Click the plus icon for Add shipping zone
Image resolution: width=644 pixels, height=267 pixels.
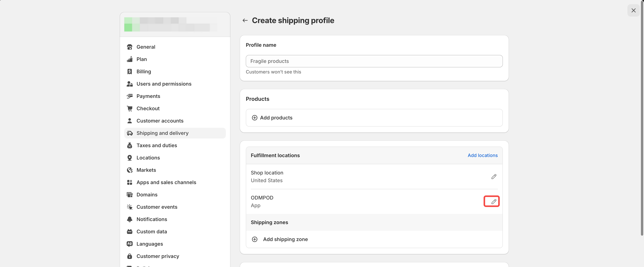(254, 239)
